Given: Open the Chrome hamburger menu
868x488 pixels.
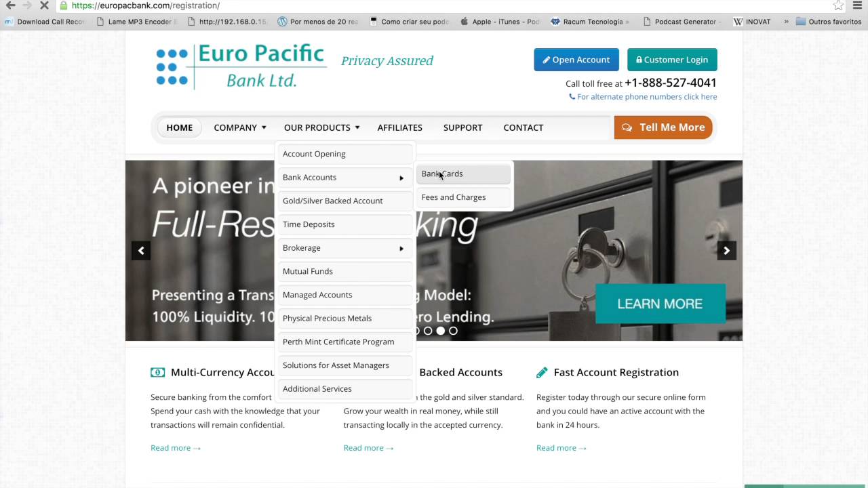Looking at the screenshot, I should coord(857,5).
